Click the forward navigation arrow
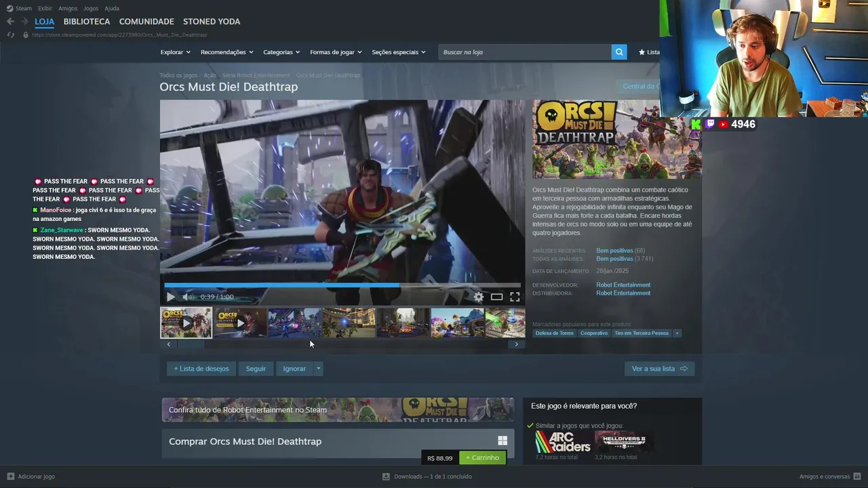 tap(24, 22)
